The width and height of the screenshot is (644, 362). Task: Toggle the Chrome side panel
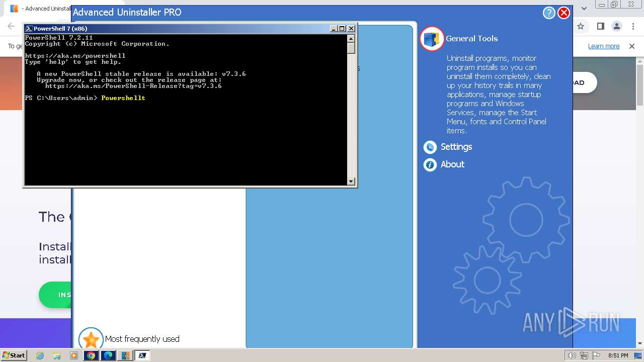[600, 26]
